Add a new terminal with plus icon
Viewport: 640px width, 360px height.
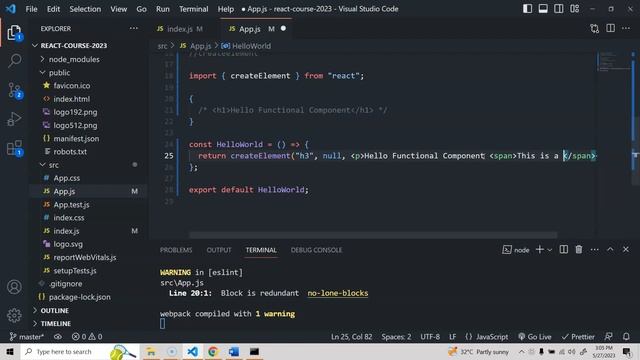[x=539, y=249]
